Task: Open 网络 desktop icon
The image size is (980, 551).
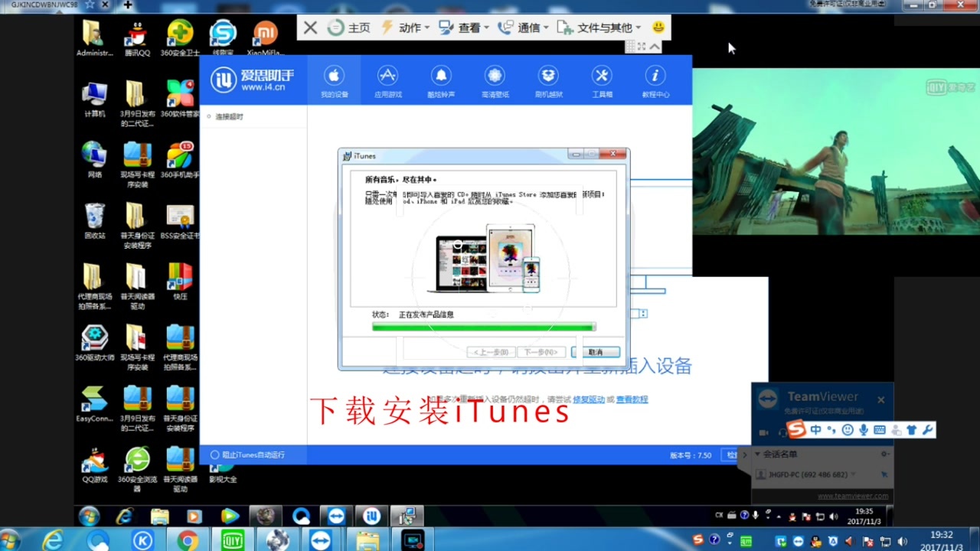Action: [94, 159]
